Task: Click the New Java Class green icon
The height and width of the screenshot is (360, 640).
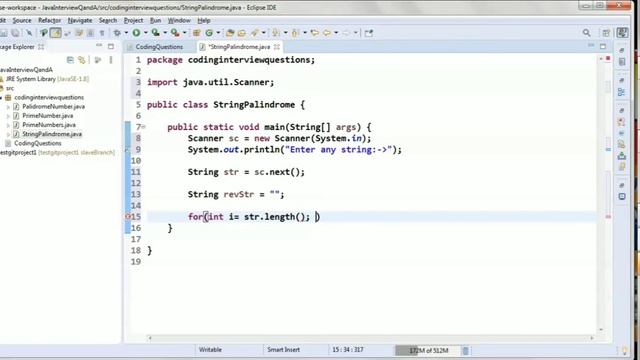Action: (209, 33)
